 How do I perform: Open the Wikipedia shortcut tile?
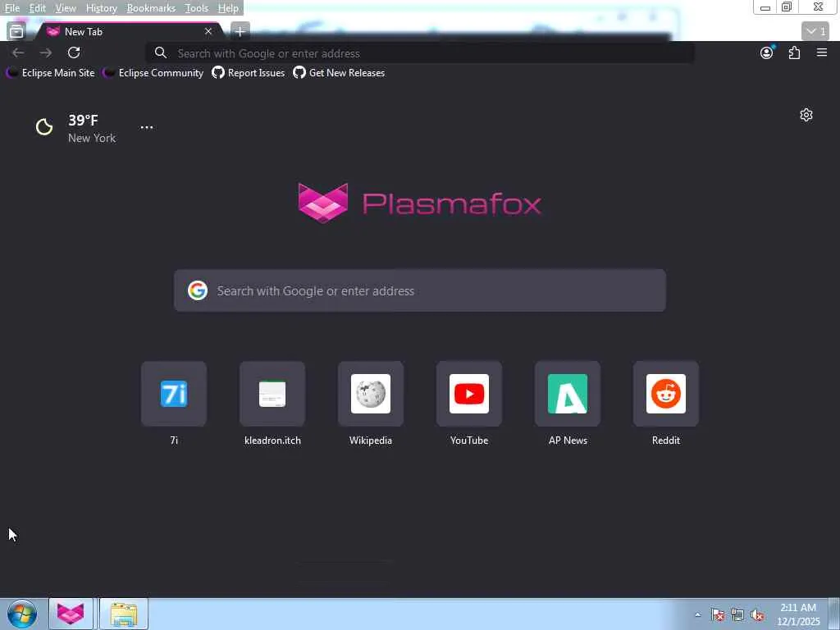[x=371, y=395]
